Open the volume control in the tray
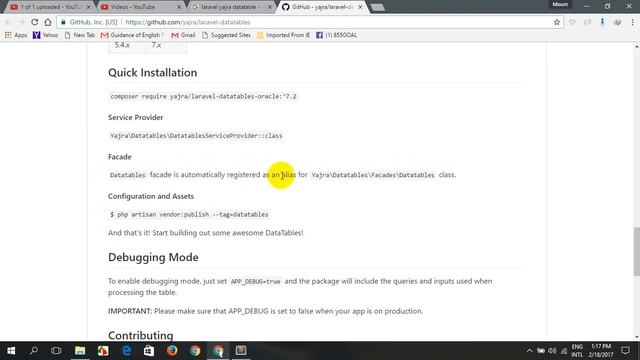This screenshot has width=640, height=360. pyautogui.click(x=552, y=351)
